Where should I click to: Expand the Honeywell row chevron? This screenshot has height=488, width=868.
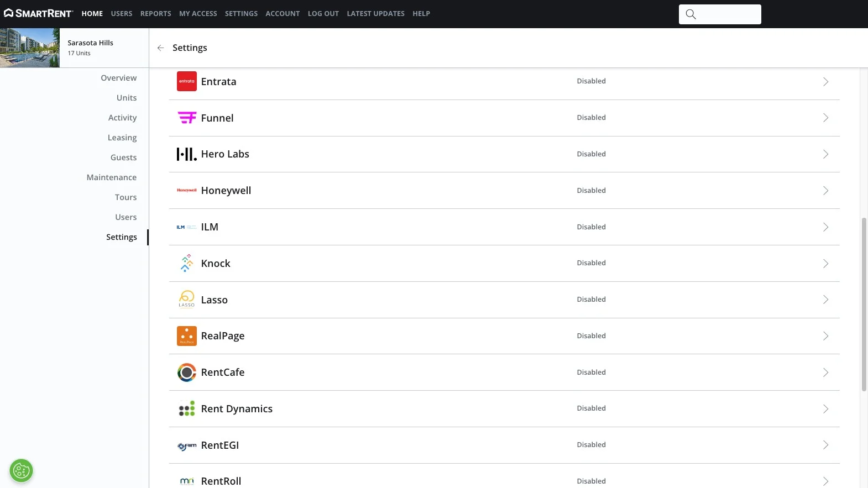pos(825,191)
